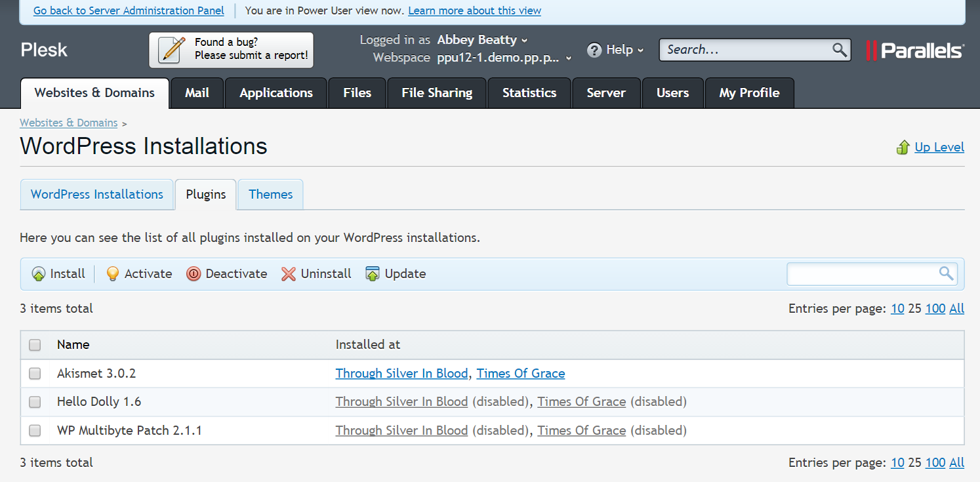Check the Akismet 3.0.2 checkbox
Viewport: 980px width, 482px height.
click(35, 374)
